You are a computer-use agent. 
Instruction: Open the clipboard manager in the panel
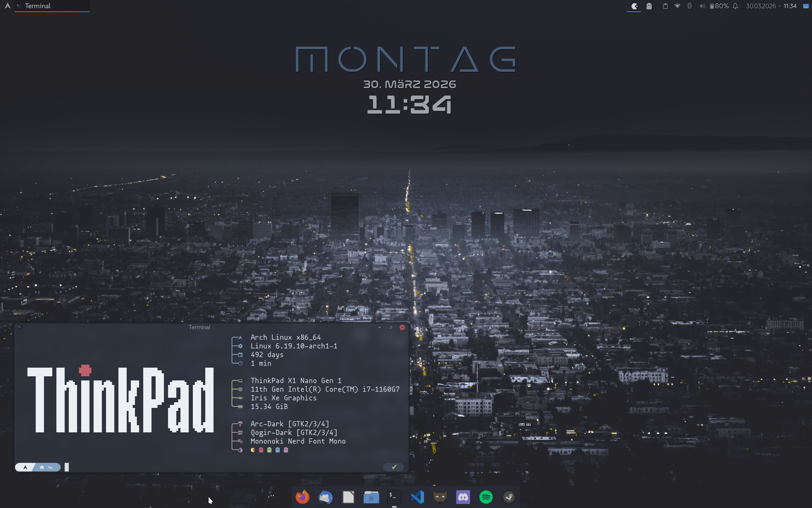[x=665, y=6]
